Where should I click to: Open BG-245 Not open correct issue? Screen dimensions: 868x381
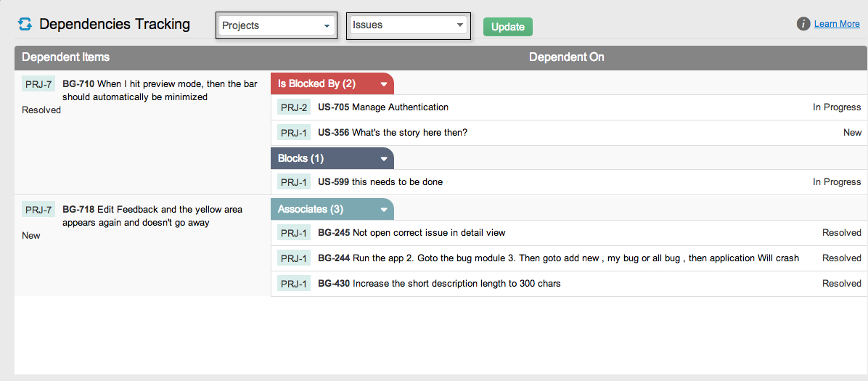(412, 233)
